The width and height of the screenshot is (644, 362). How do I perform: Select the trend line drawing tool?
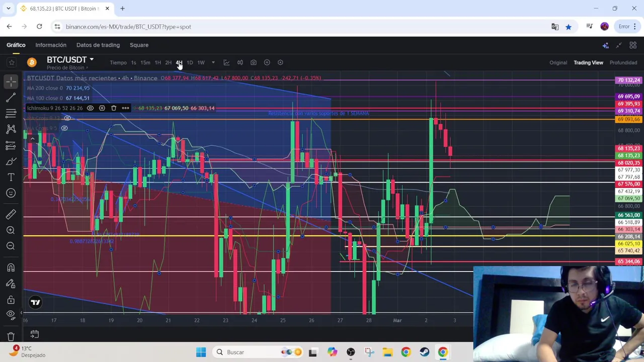11,97
